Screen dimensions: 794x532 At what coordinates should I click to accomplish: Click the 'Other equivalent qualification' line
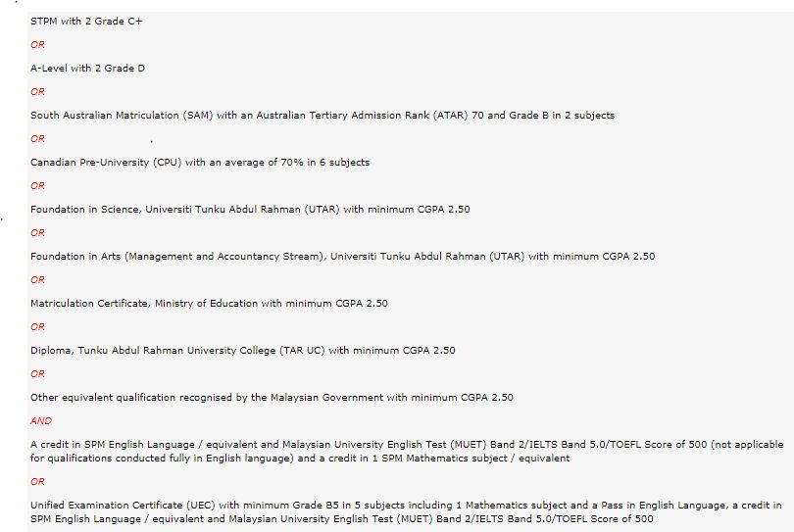[x=272, y=398]
